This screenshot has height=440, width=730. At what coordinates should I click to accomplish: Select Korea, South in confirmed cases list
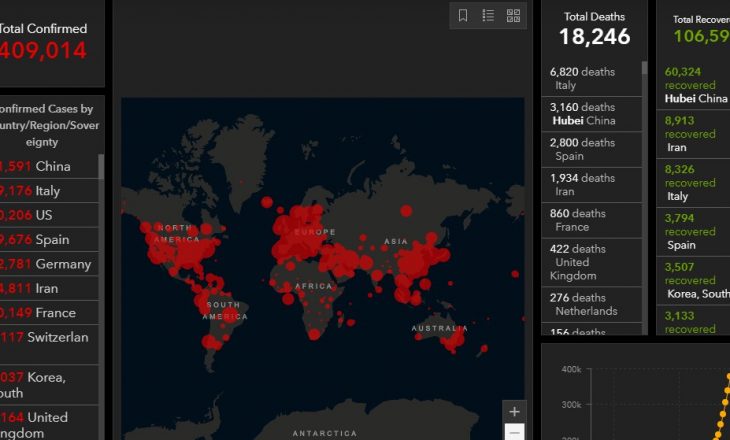(x=49, y=385)
